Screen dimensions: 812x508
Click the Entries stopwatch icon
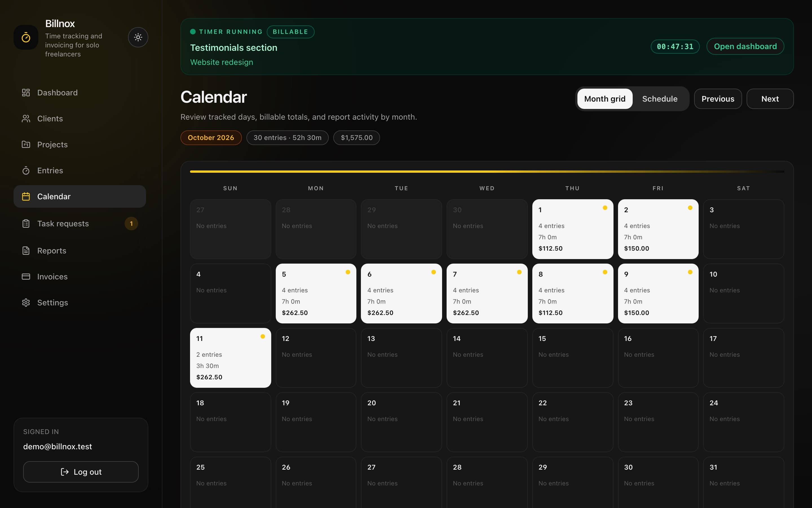click(x=26, y=170)
